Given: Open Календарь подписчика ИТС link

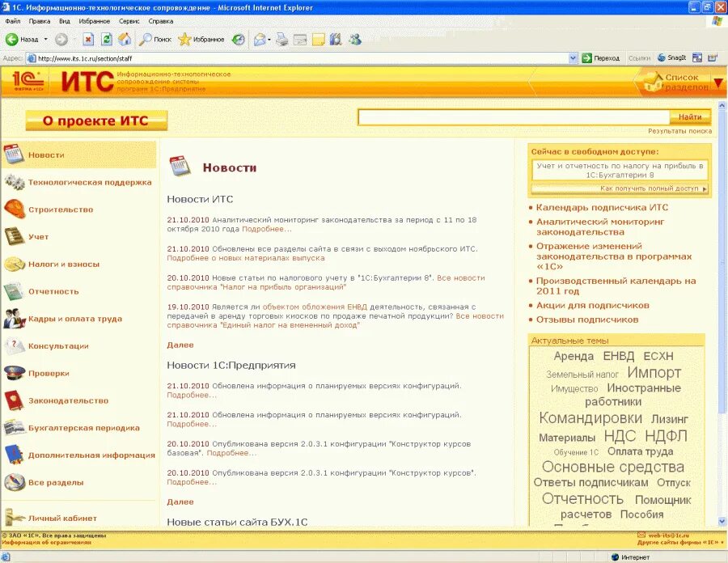Looking at the screenshot, I should [x=602, y=207].
